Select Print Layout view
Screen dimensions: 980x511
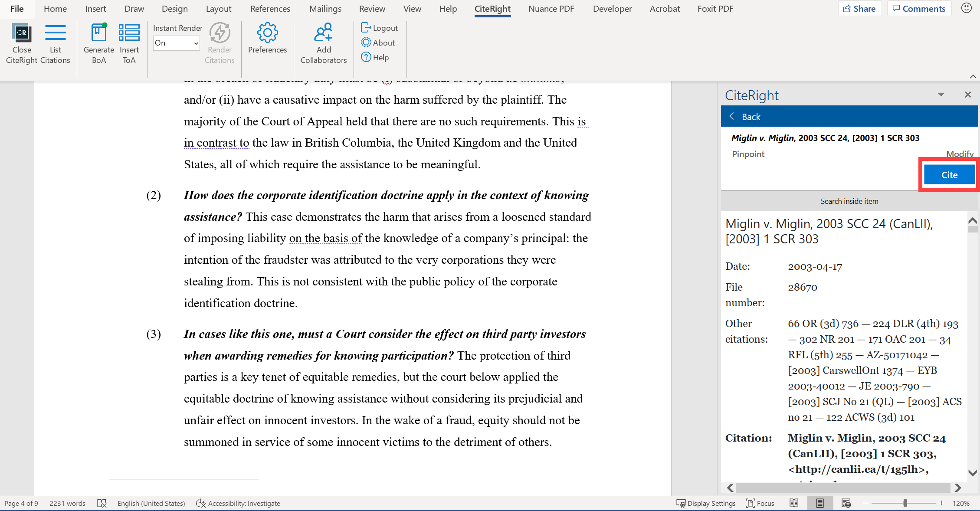coord(819,503)
